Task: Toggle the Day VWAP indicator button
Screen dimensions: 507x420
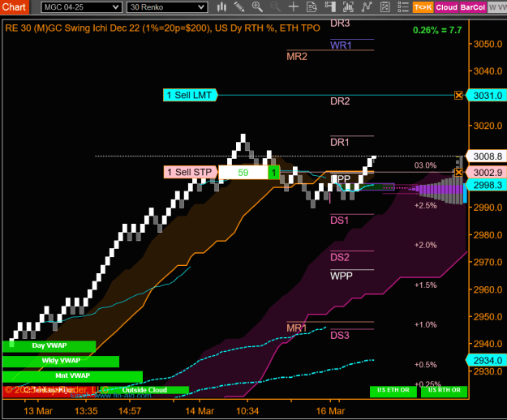Action: pyautogui.click(x=49, y=345)
